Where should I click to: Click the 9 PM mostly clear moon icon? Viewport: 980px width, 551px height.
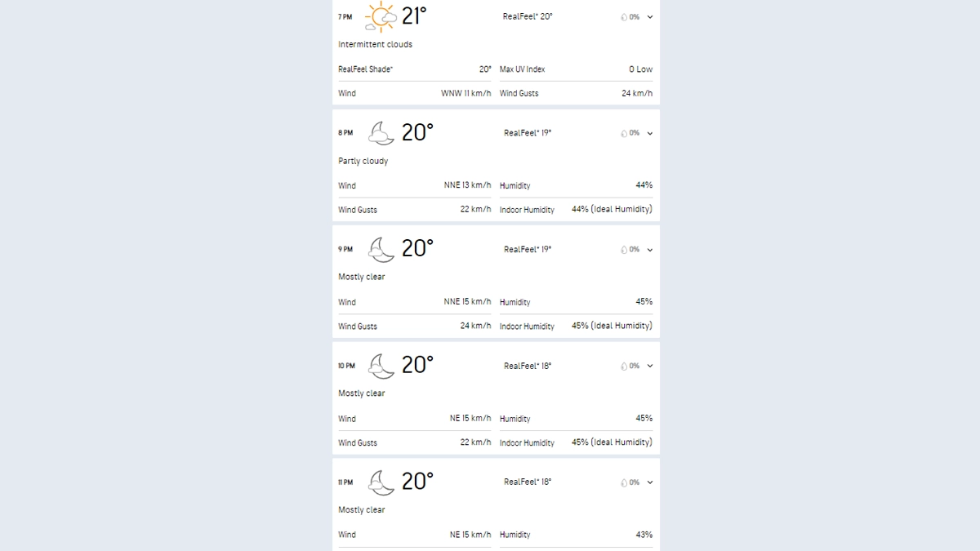coord(381,250)
